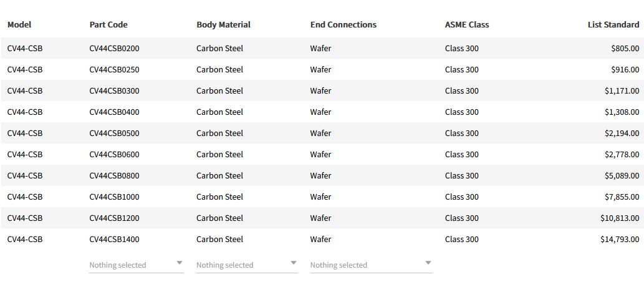This screenshot has width=644, height=287.
Task: Select part code CV44CSB1200
Action: pos(114,218)
